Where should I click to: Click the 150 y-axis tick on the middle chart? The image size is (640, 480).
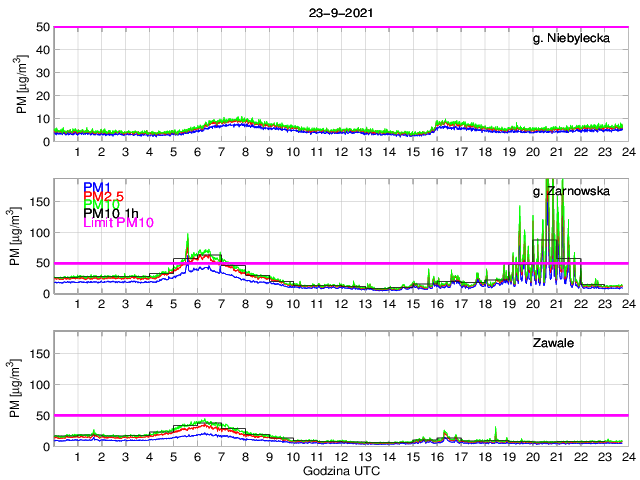39,201
